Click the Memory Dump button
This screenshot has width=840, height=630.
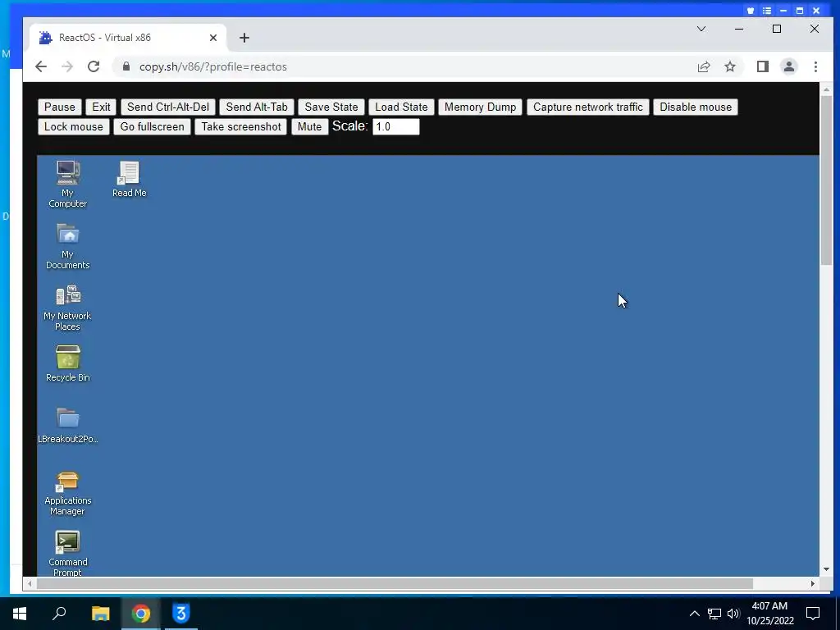(480, 107)
